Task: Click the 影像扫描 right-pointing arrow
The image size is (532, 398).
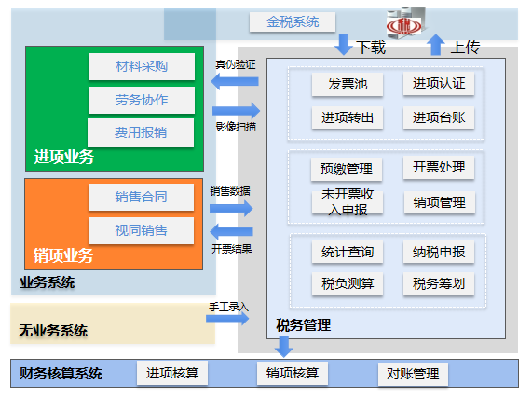Action: pos(236,111)
